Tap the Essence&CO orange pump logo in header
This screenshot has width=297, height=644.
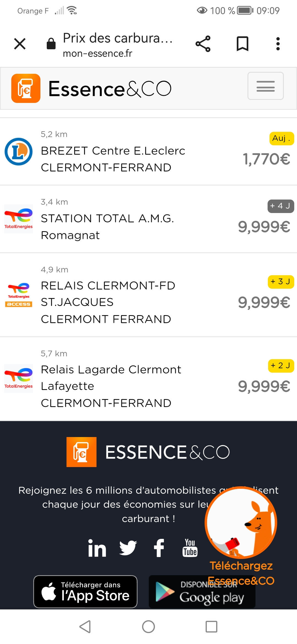pyautogui.click(x=26, y=88)
